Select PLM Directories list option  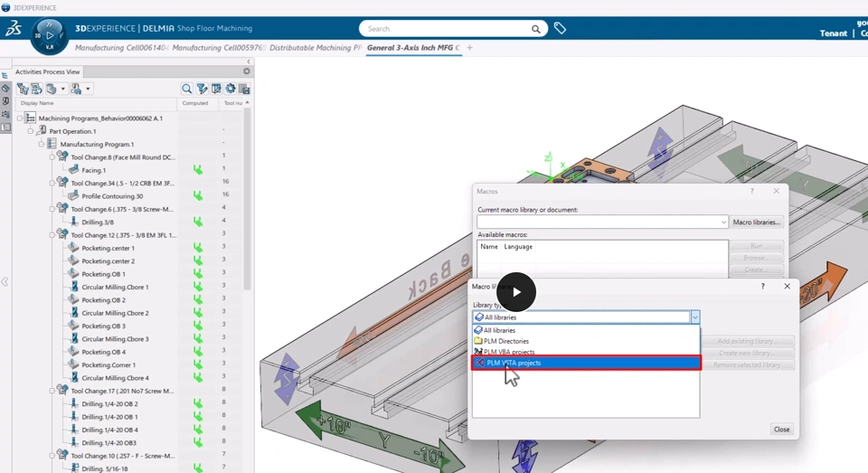click(x=586, y=341)
